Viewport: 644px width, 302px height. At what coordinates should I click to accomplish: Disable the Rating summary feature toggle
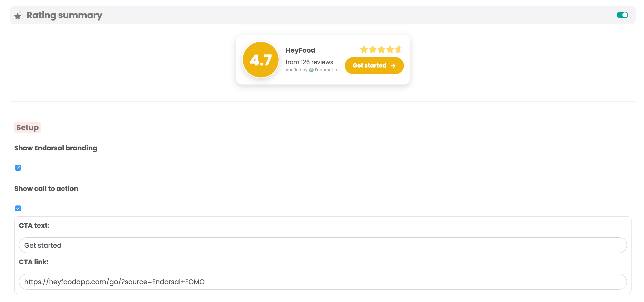tap(622, 15)
